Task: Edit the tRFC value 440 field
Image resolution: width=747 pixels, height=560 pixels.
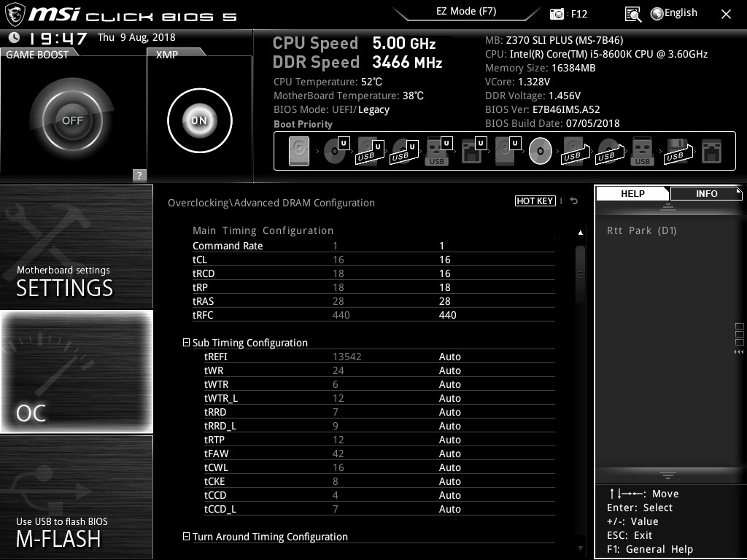Action: (x=447, y=315)
